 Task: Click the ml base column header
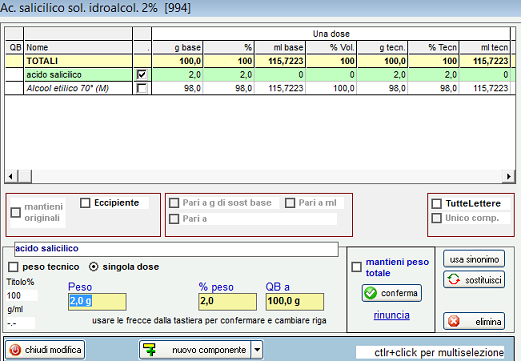[280, 47]
